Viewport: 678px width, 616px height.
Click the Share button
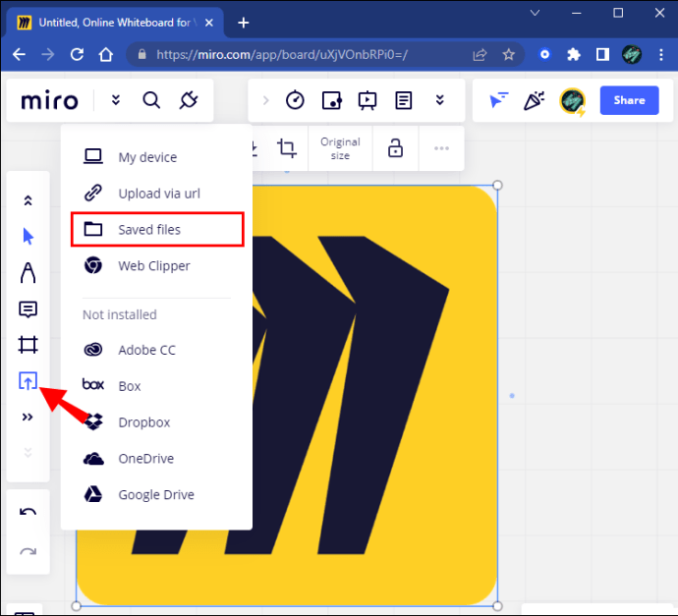pos(629,100)
